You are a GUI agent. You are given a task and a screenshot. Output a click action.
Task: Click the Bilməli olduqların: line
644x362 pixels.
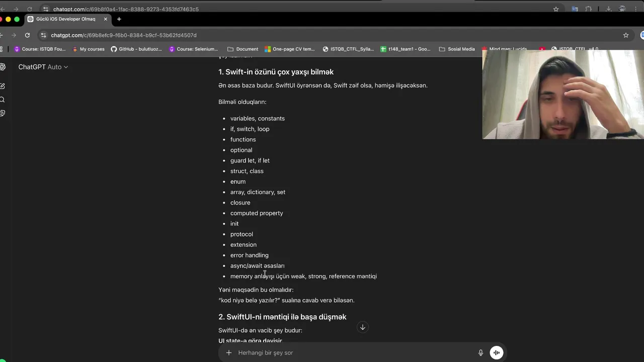[x=242, y=102]
